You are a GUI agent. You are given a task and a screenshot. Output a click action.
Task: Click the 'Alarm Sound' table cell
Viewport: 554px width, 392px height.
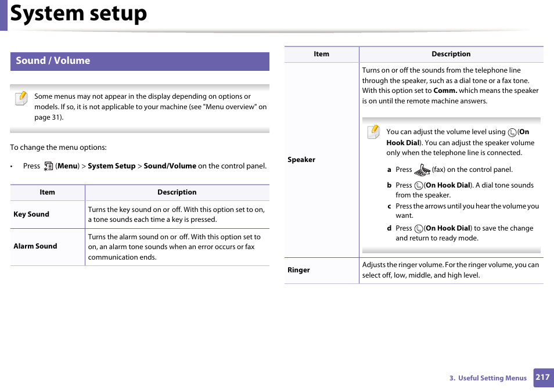coord(48,247)
